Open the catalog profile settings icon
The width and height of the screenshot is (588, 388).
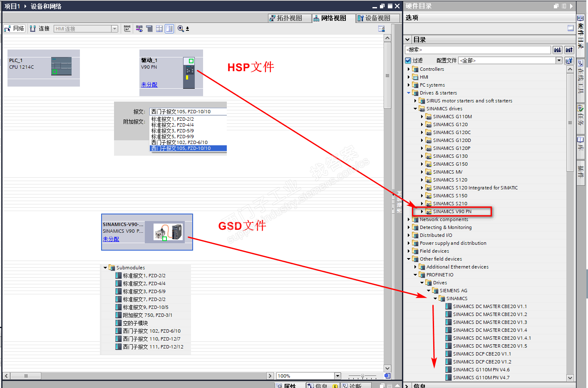[x=569, y=60]
